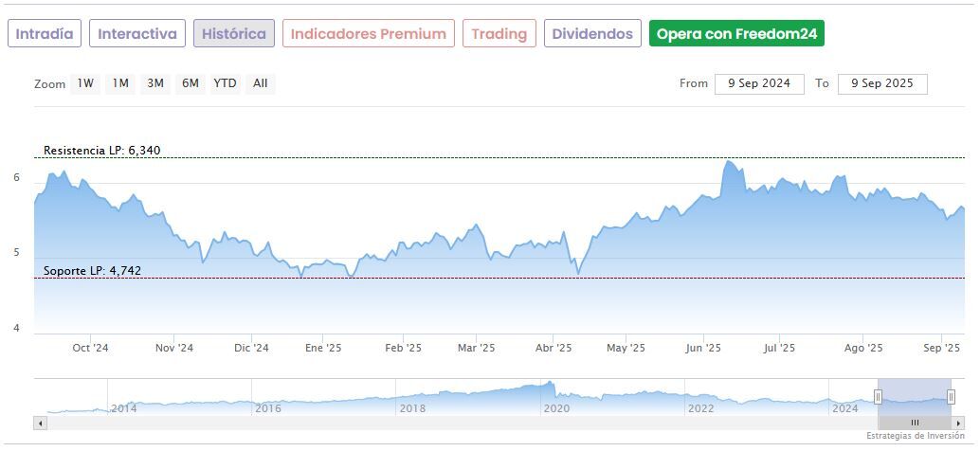Open the Intradía tab

pos(45,34)
